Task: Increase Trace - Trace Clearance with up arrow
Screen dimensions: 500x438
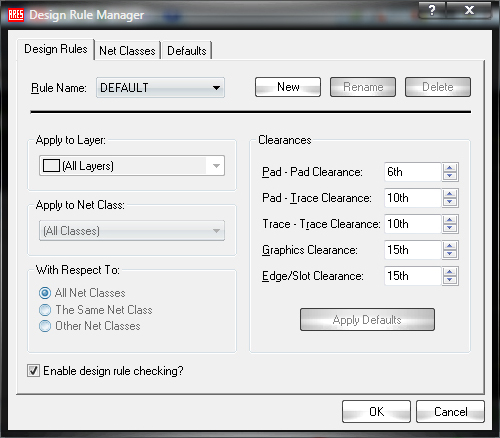Action: click(x=450, y=220)
